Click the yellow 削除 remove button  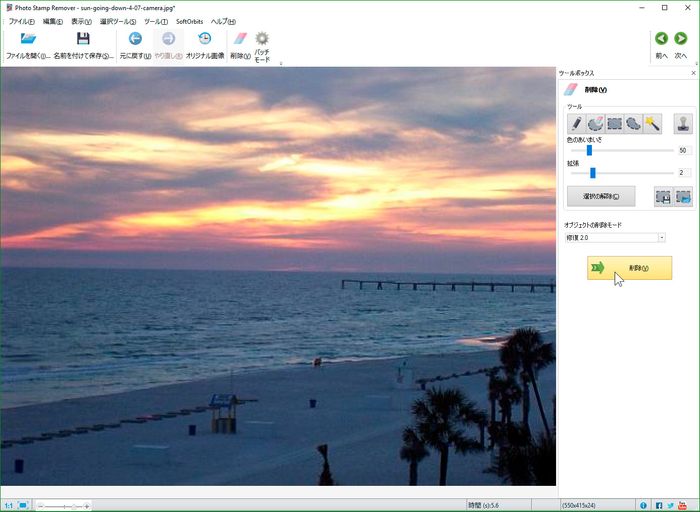tap(629, 268)
